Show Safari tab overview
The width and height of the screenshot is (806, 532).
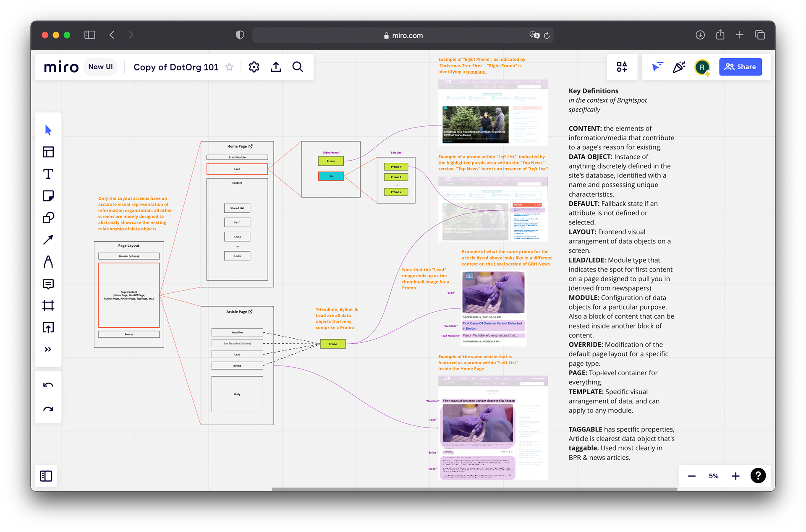click(760, 35)
